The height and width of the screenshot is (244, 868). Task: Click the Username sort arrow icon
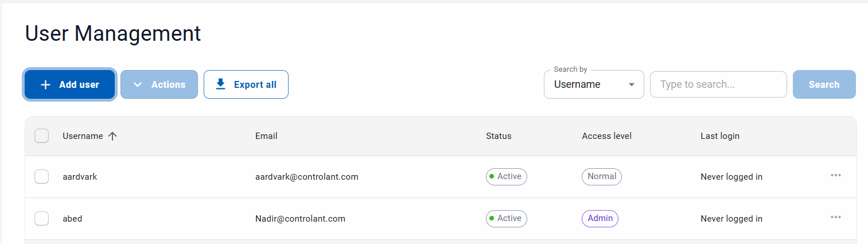[x=112, y=136]
